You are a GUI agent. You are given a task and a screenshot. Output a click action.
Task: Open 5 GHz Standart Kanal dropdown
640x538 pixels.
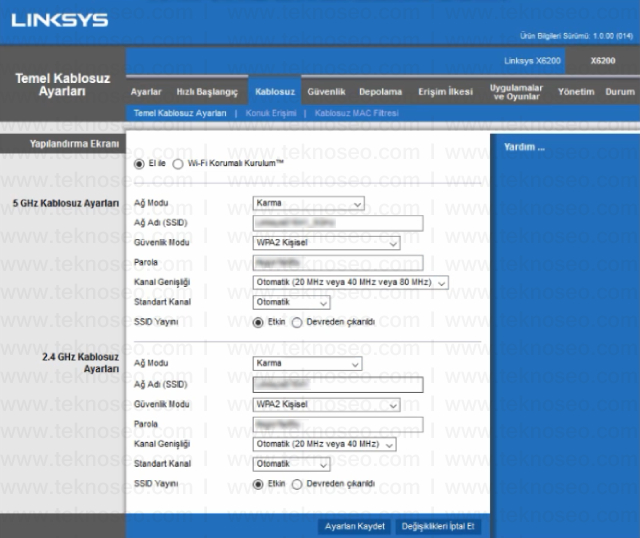click(x=291, y=302)
